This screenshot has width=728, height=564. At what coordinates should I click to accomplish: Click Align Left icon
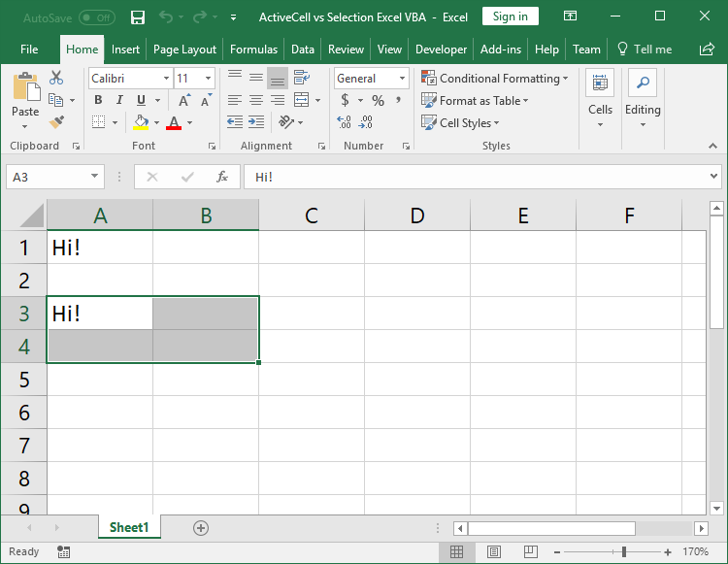(235, 100)
